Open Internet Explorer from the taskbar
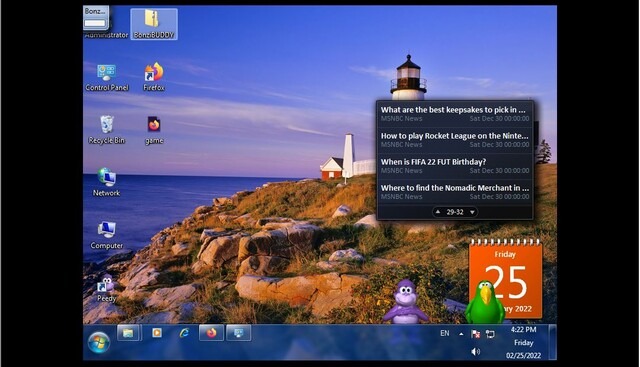This screenshot has height=367, width=640. click(184, 333)
